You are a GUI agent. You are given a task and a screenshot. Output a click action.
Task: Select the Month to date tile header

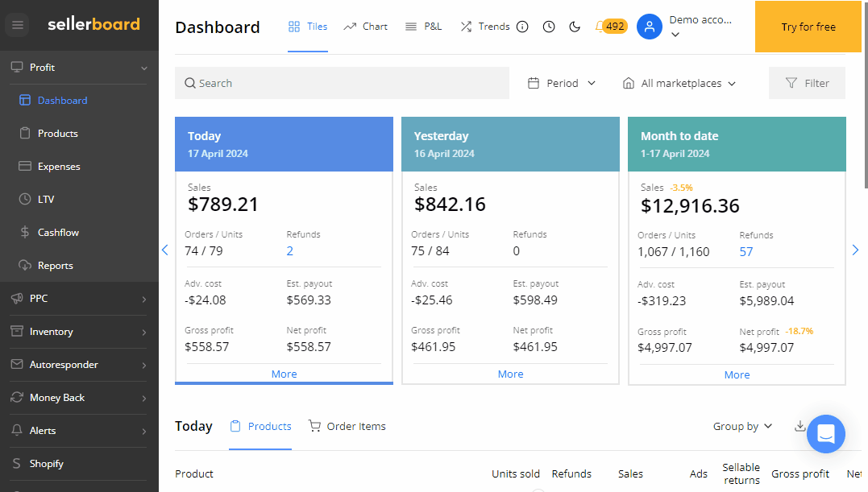737,144
